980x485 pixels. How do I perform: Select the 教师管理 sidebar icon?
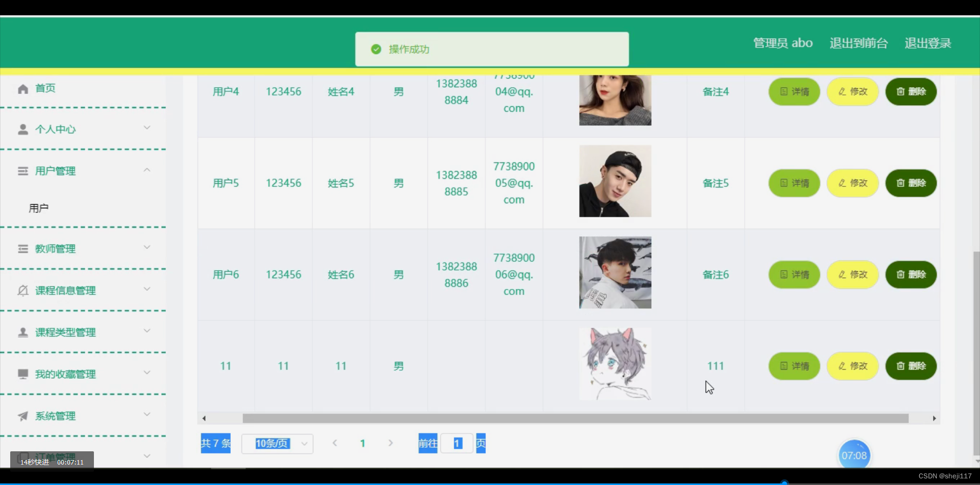pyautogui.click(x=23, y=249)
